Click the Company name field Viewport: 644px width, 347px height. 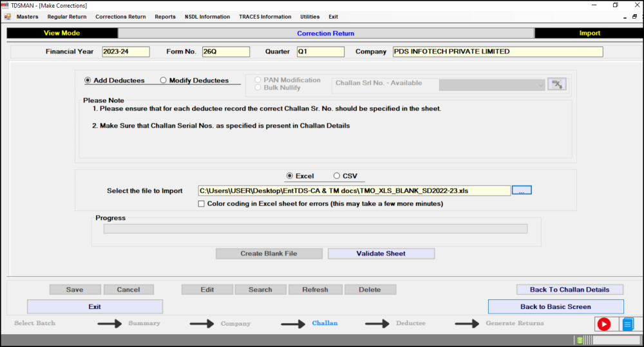(498, 52)
